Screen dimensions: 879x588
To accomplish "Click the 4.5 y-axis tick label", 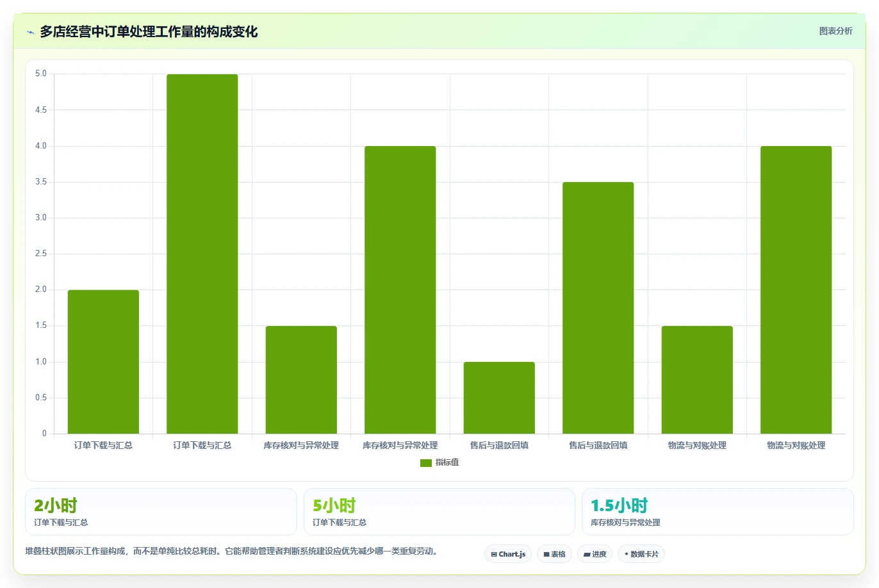I will (x=41, y=110).
